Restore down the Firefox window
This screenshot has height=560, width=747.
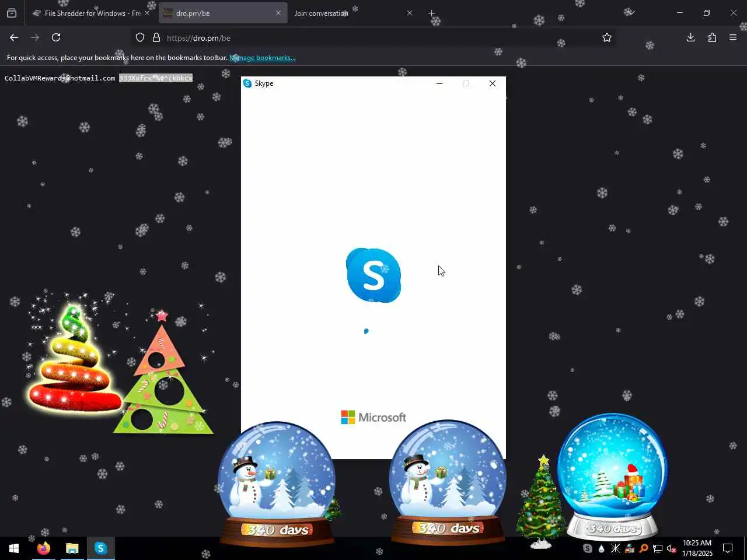click(706, 13)
